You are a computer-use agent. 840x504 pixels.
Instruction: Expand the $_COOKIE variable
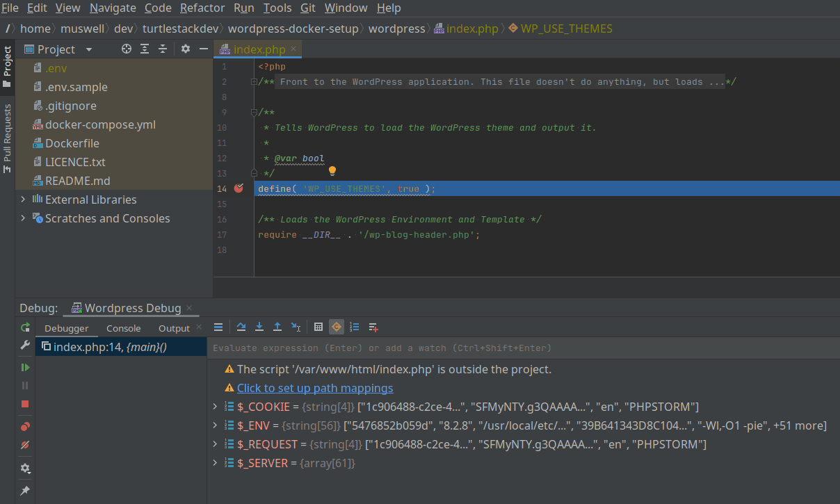tap(214, 407)
